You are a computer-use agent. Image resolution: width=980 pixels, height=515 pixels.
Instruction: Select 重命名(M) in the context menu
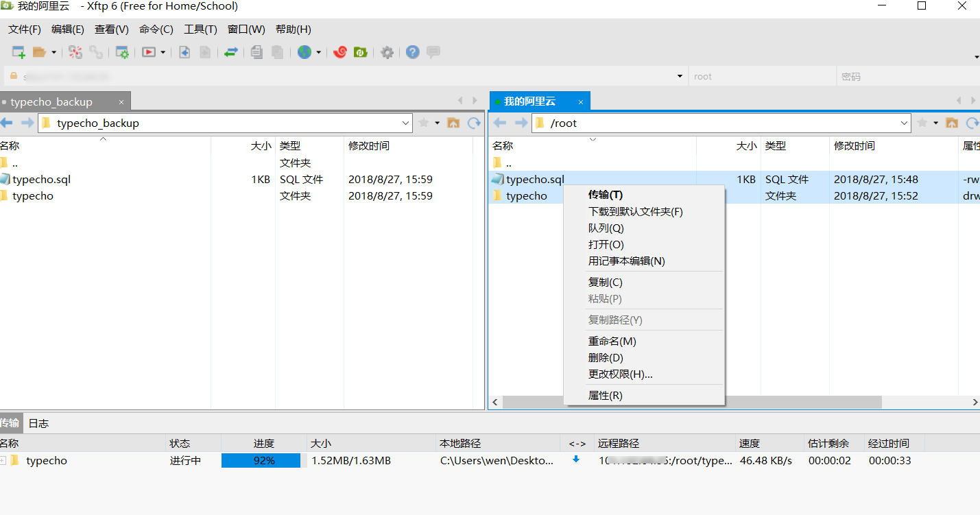click(x=612, y=342)
